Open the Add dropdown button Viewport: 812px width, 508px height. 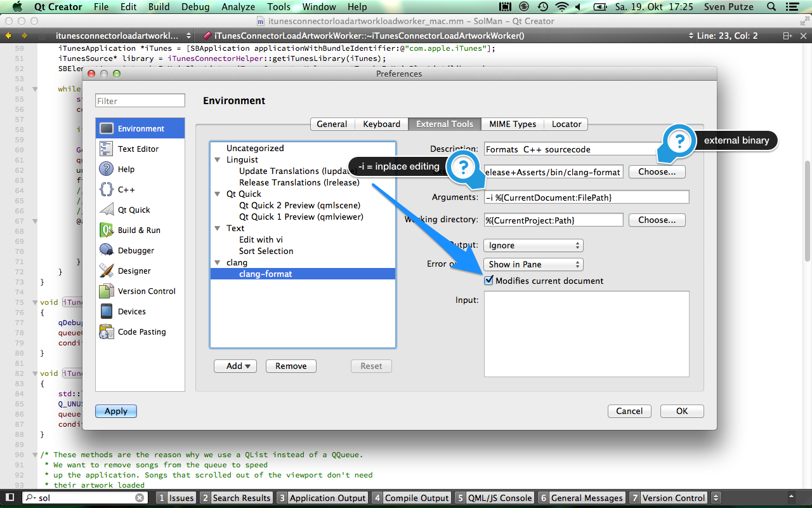(234, 366)
